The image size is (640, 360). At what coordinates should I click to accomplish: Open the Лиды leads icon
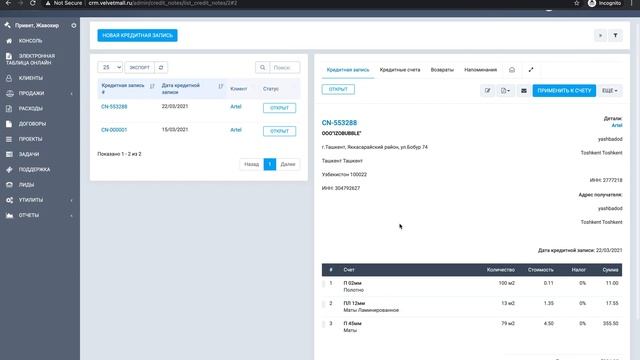[x=9, y=185]
